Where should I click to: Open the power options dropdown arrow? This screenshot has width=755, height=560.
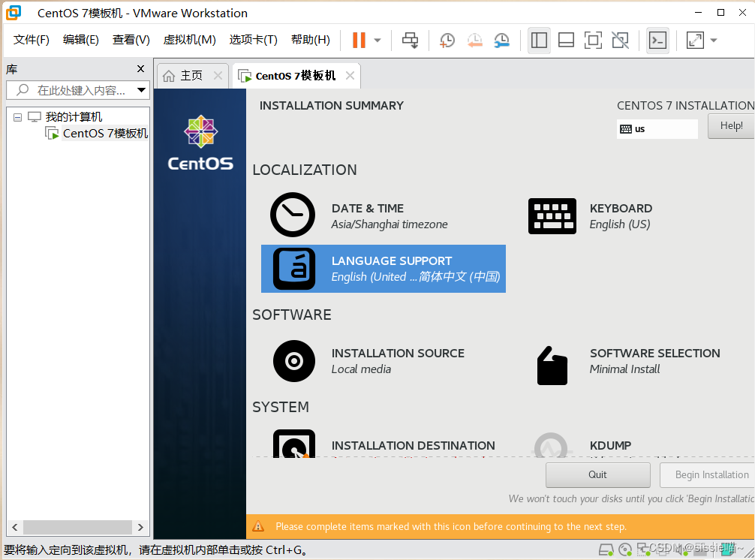(377, 40)
